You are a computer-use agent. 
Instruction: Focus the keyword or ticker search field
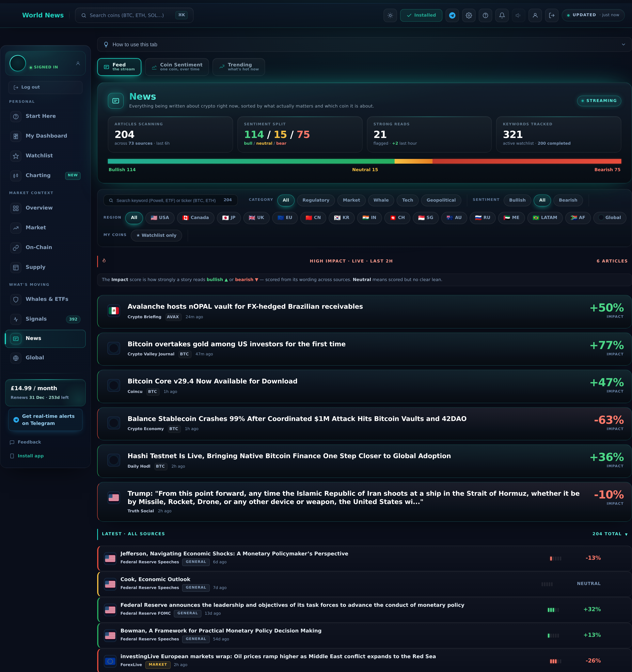click(170, 200)
